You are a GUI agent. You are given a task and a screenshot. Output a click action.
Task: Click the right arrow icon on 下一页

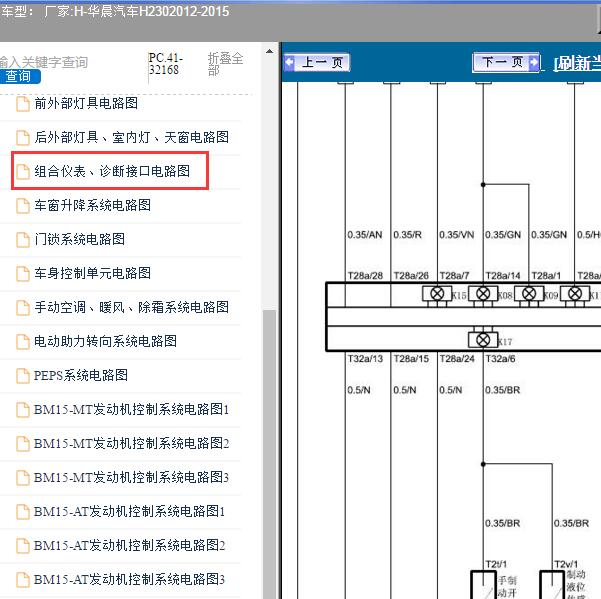click(534, 62)
